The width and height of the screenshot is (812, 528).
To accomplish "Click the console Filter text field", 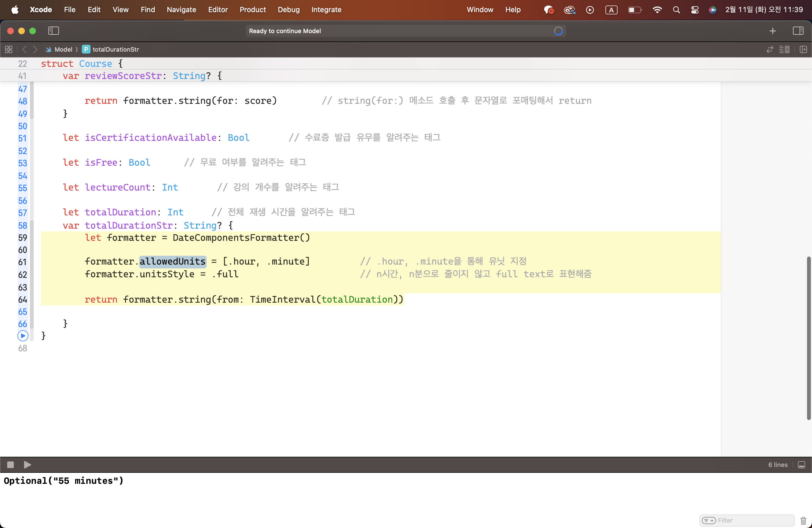I will click(754, 521).
